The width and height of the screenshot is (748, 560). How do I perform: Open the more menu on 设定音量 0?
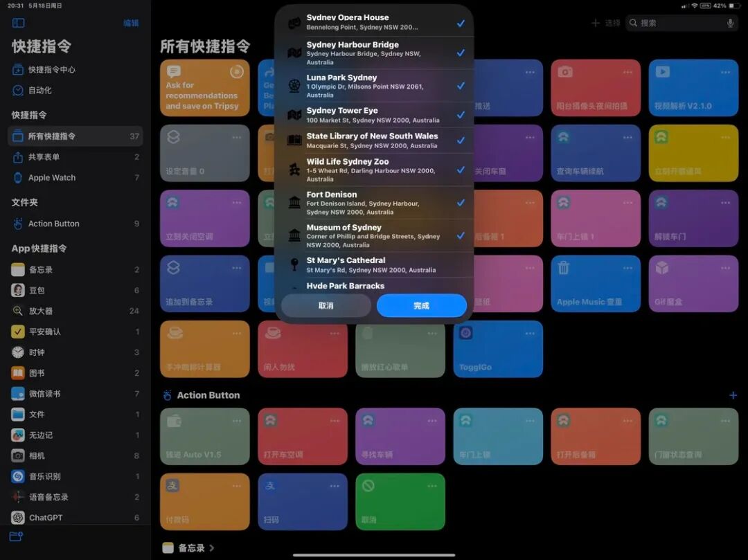point(237,138)
